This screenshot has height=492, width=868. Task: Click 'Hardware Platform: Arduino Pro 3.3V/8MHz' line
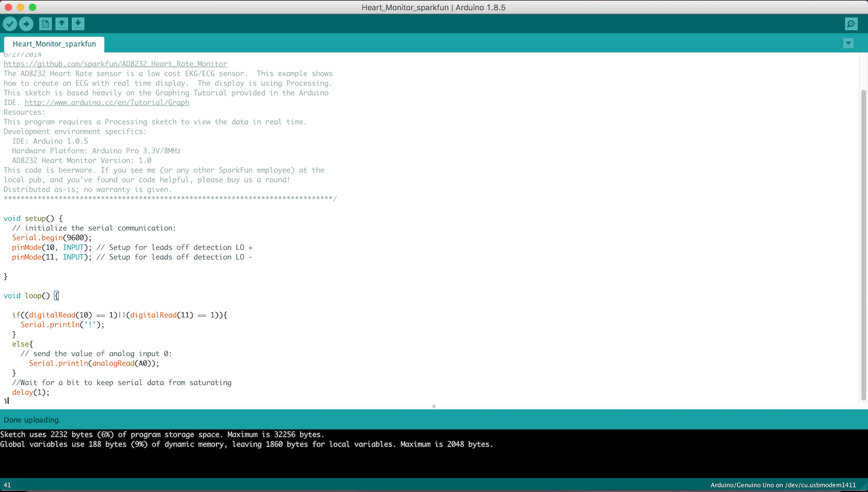click(x=97, y=151)
